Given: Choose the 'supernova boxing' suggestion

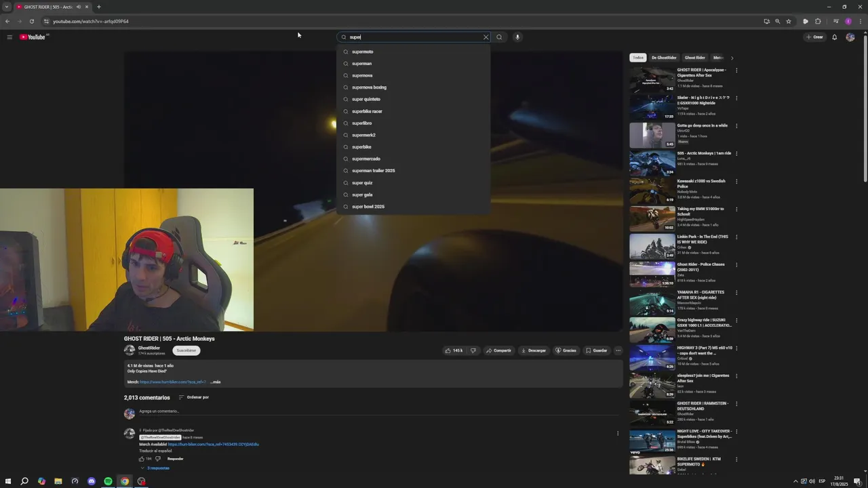Looking at the screenshot, I should pos(414,87).
